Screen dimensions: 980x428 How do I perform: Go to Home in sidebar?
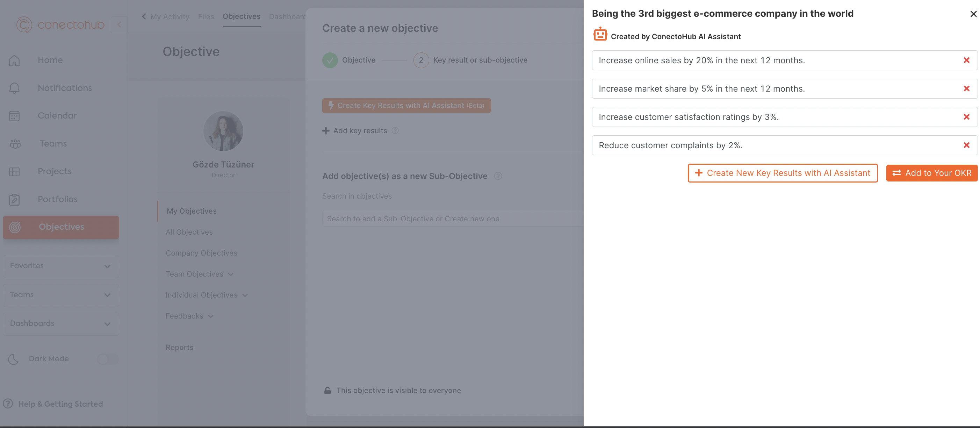click(50, 60)
